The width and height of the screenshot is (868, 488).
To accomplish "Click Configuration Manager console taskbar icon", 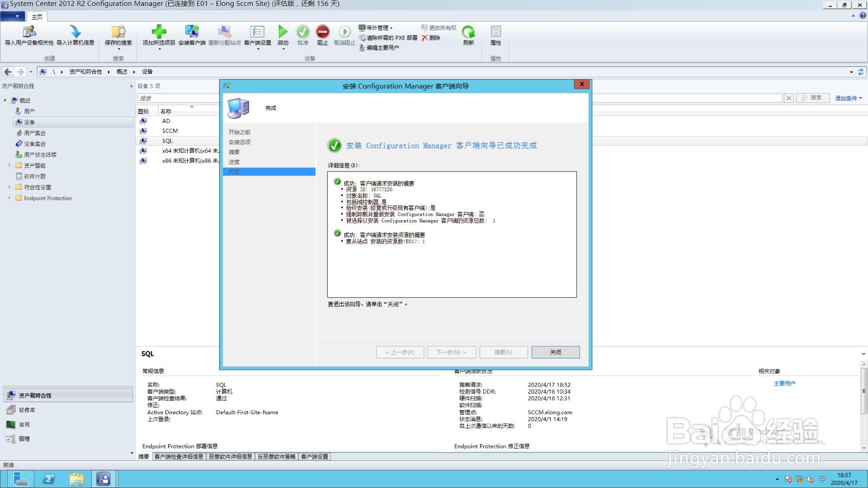I will point(104,479).
